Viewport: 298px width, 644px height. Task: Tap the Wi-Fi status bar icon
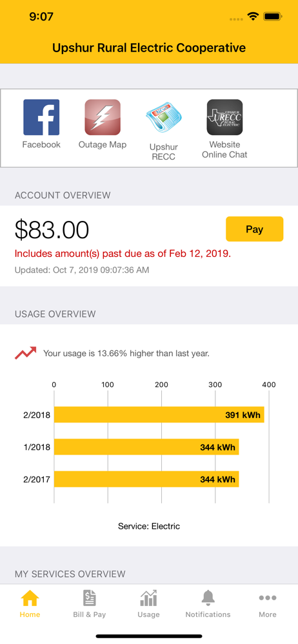[x=253, y=17]
